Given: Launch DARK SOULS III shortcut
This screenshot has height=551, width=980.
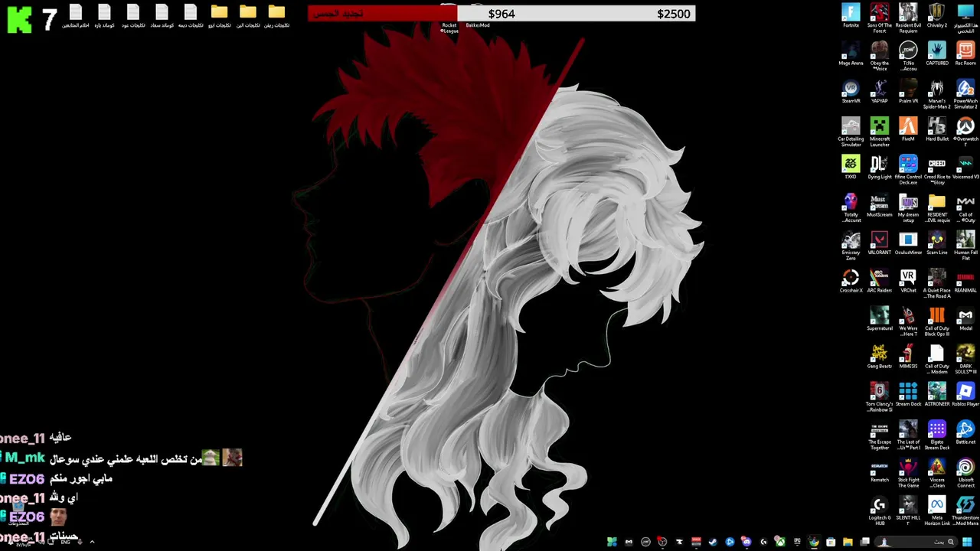Looking at the screenshot, I should [x=965, y=359].
